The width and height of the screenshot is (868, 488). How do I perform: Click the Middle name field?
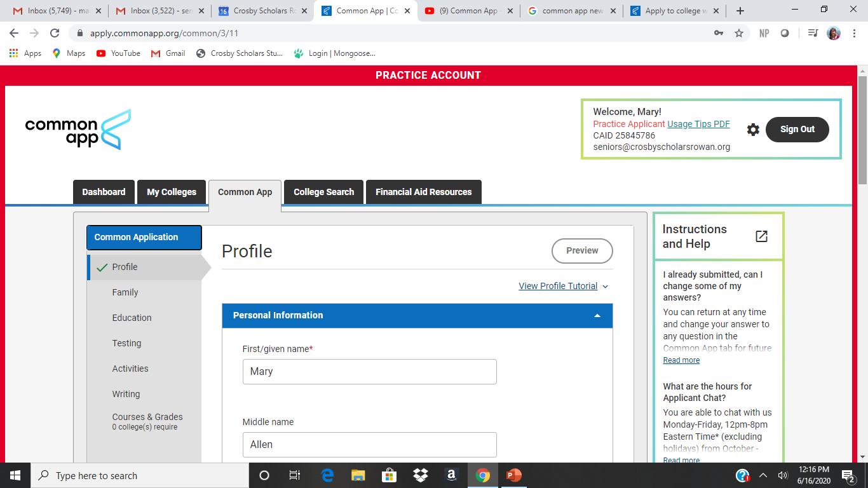[x=369, y=445]
